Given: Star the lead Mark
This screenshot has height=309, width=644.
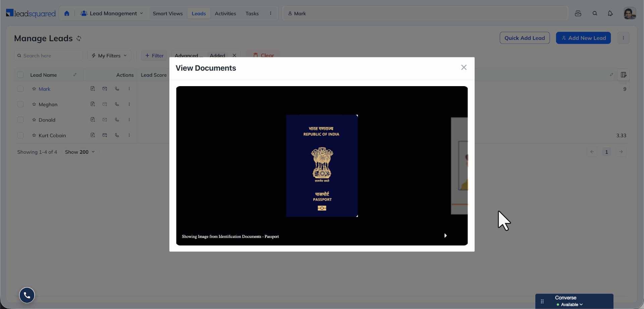Looking at the screenshot, I should pos(34,89).
